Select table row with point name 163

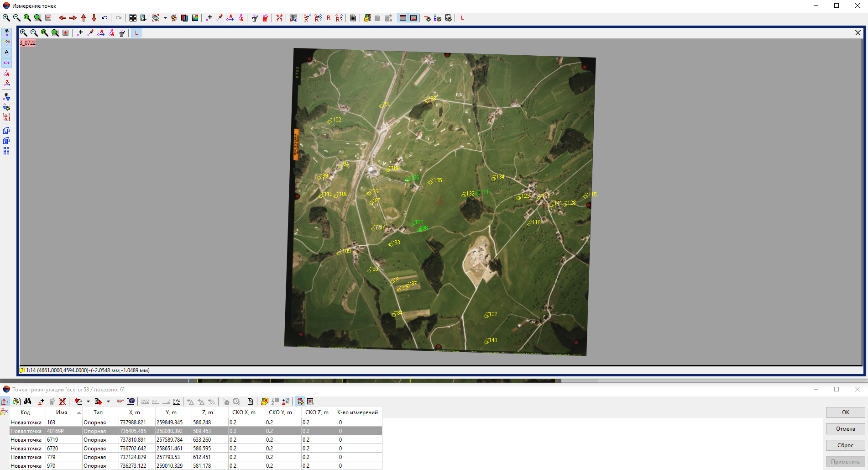(x=196, y=422)
